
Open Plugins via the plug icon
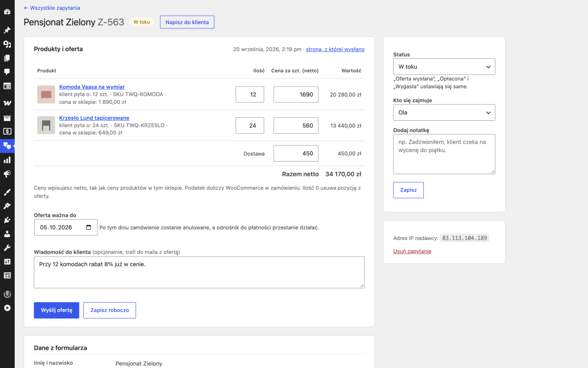pos(7,220)
